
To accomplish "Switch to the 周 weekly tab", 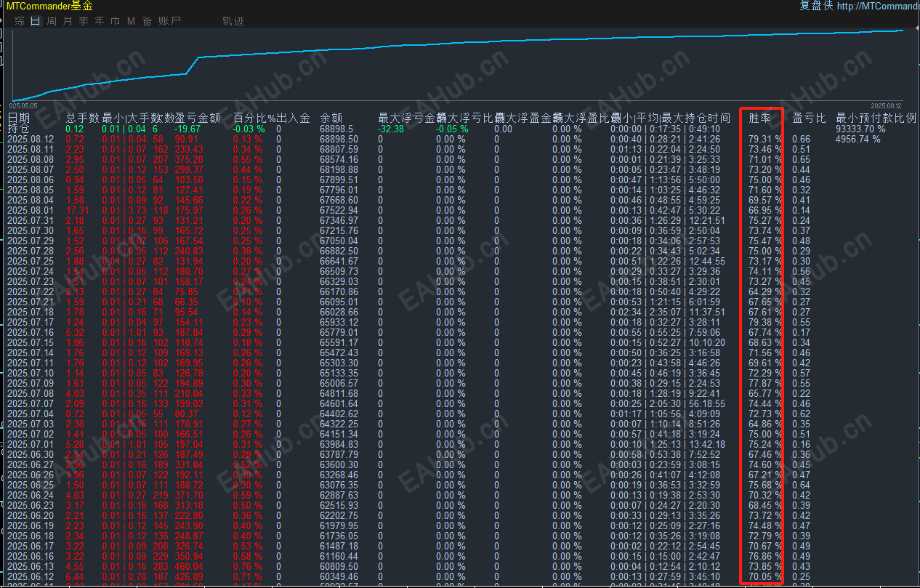I will pos(52,21).
